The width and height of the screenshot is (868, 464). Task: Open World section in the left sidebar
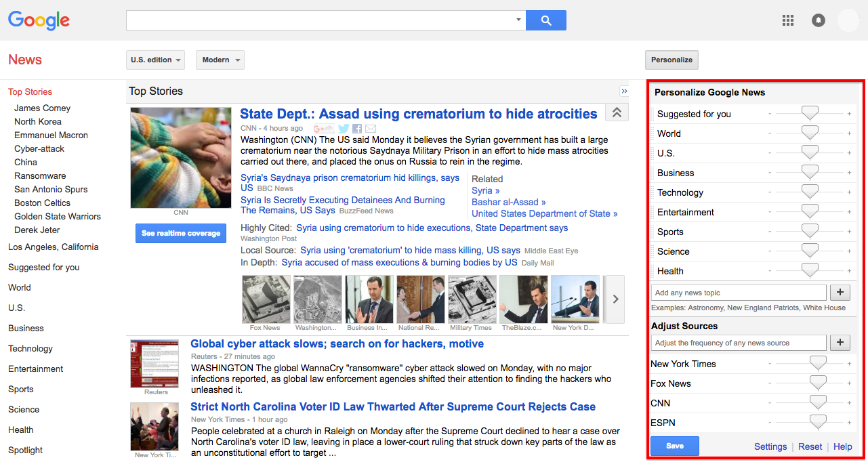(x=20, y=287)
